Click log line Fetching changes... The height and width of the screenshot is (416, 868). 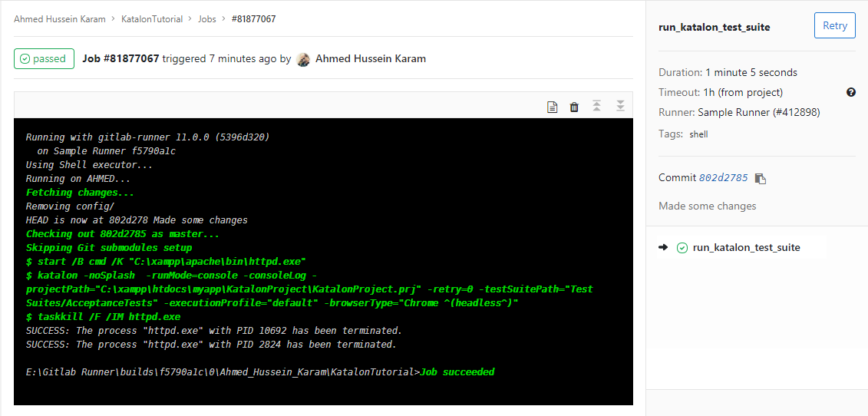point(81,193)
